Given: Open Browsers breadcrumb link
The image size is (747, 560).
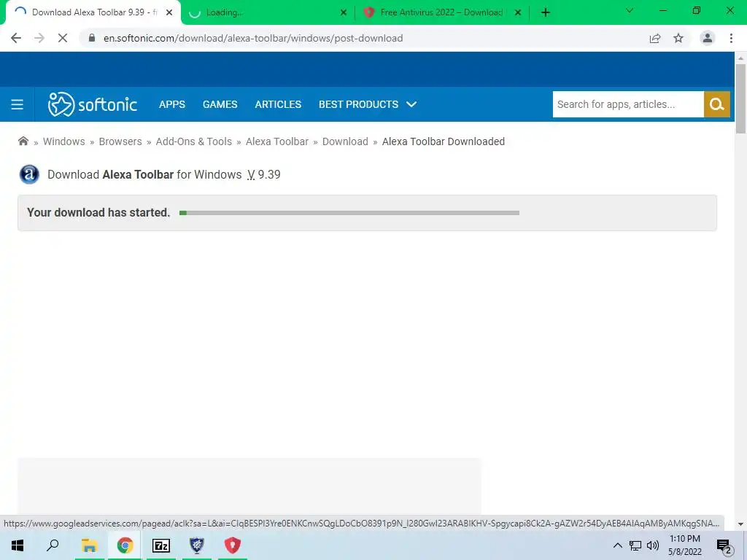Looking at the screenshot, I should pos(120,141).
